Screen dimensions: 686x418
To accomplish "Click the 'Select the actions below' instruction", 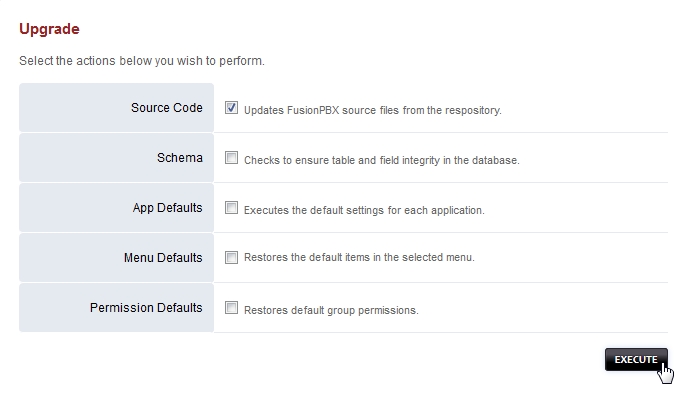I will 141,61.
